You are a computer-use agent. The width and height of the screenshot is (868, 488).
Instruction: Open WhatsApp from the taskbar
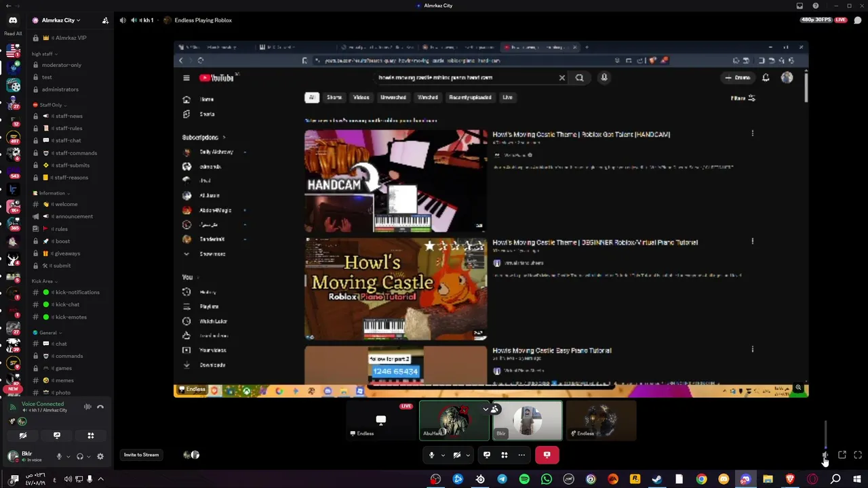pyautogui.click(x=547, y=479)
